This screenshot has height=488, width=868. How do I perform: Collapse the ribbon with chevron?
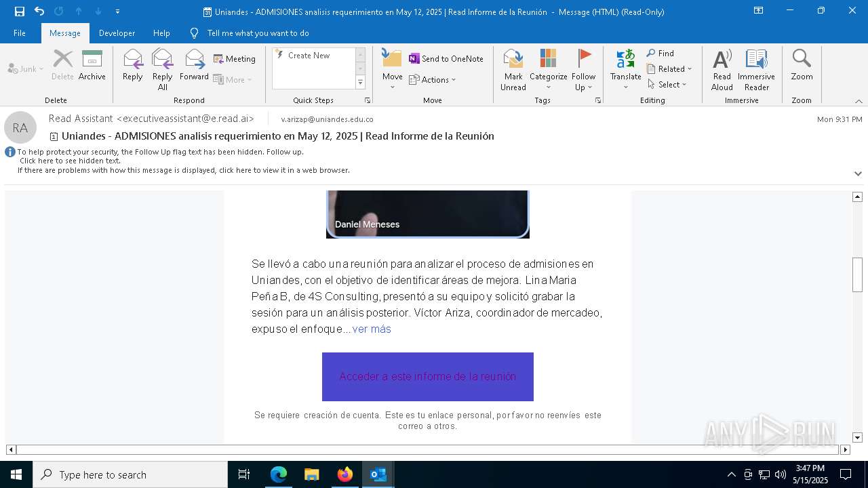point(859,101)
